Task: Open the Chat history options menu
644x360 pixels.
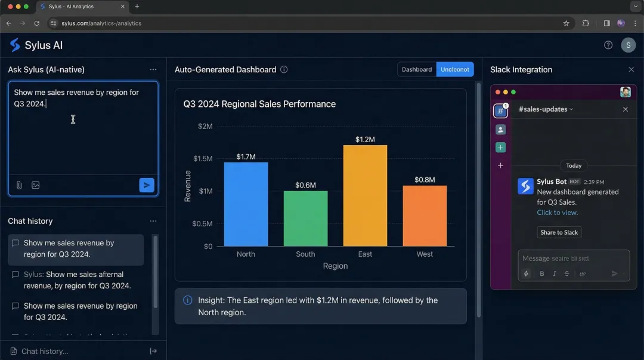Action: point(153,220)
